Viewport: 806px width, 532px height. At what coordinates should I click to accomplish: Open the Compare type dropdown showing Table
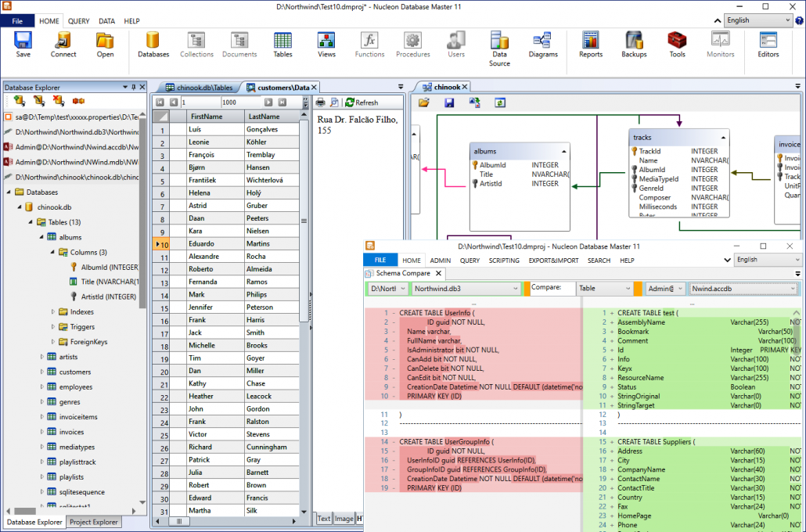tap(616, 288)
